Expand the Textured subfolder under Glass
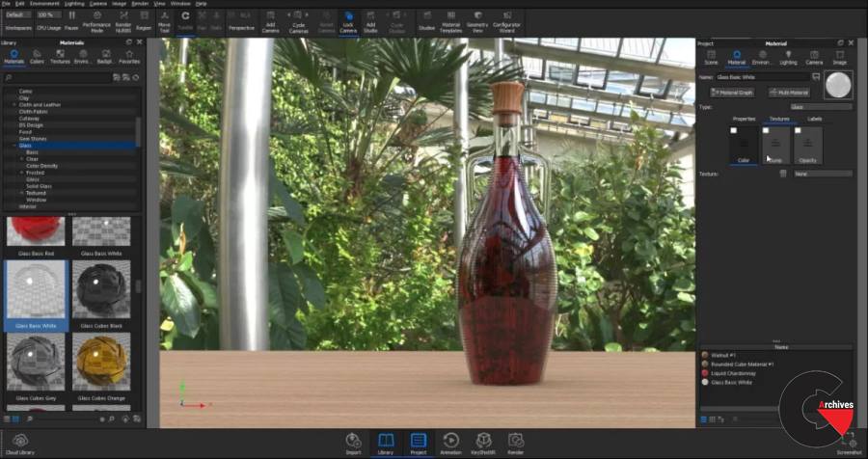 click(21, 193)
